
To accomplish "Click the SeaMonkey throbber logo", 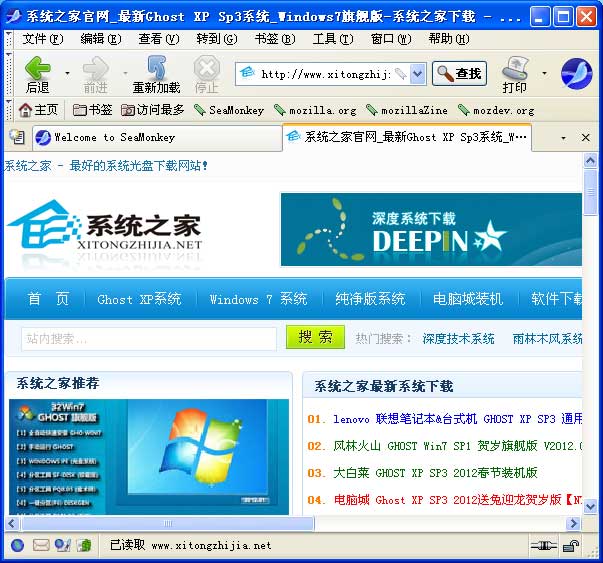I will (576, 74).
